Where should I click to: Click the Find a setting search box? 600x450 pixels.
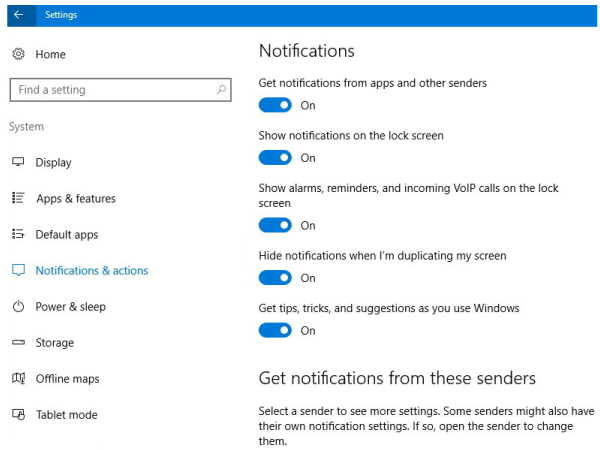pyautogui.click(x=110, y=90)
